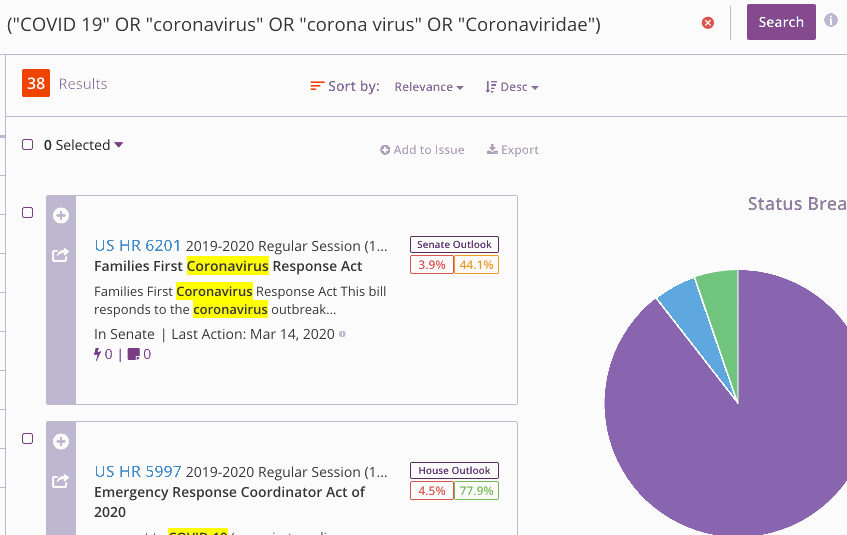Click plus icon on HR 6201 card
This screenshot has height=535, width=847.
(x=61, y=216)
